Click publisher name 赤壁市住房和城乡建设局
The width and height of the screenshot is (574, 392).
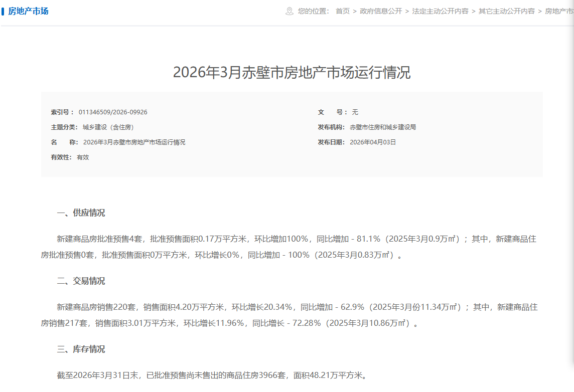pos(383,127)
